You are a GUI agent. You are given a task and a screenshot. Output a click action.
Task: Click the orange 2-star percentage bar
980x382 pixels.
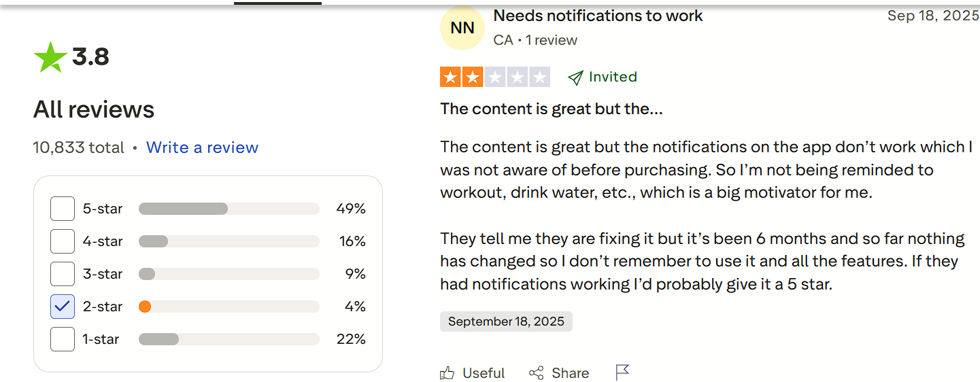229,307
